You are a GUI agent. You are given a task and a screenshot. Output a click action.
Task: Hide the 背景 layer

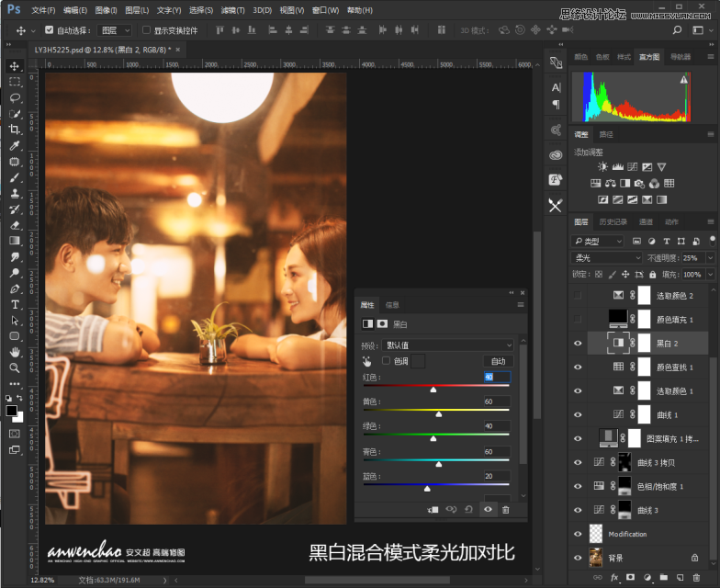pos(578,558)
